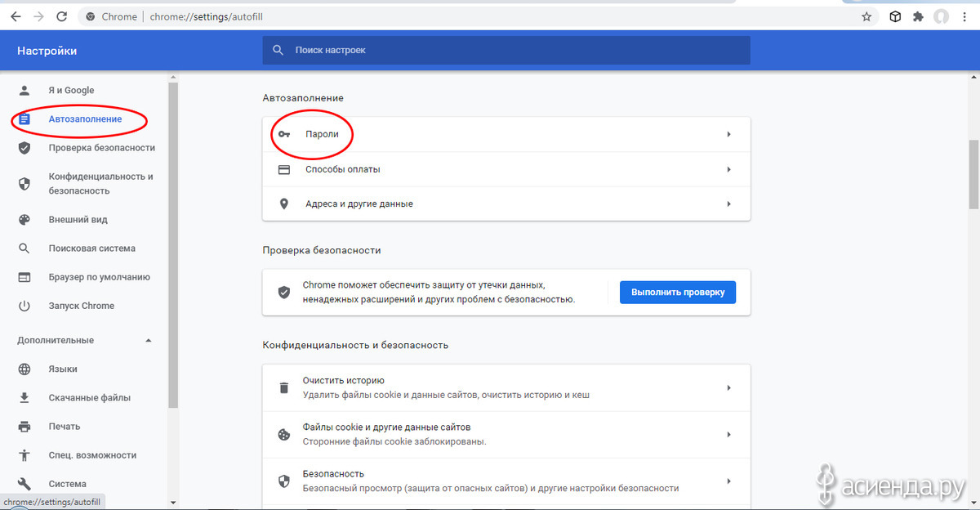Image resolution: width=980 pixels, height=510 pixels.
Task: Expand Очистить историю with its arrow
Action: pyautogui.click(x=728, y=388)
